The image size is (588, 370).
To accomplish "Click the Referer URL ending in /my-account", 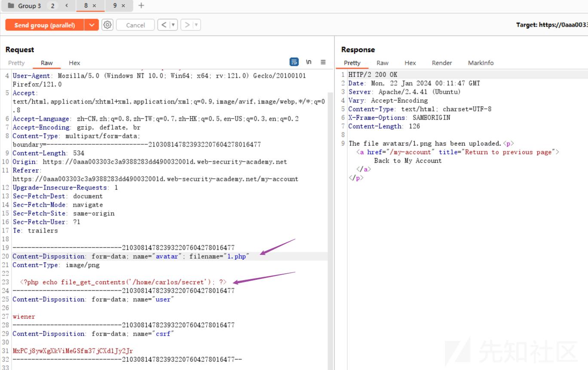I will click(155, 179).
